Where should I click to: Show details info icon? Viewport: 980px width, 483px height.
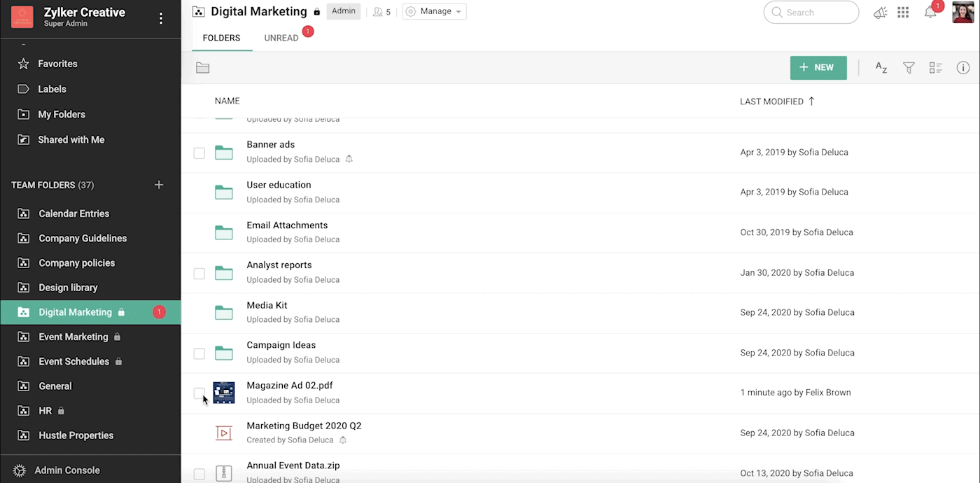(963, 68)
